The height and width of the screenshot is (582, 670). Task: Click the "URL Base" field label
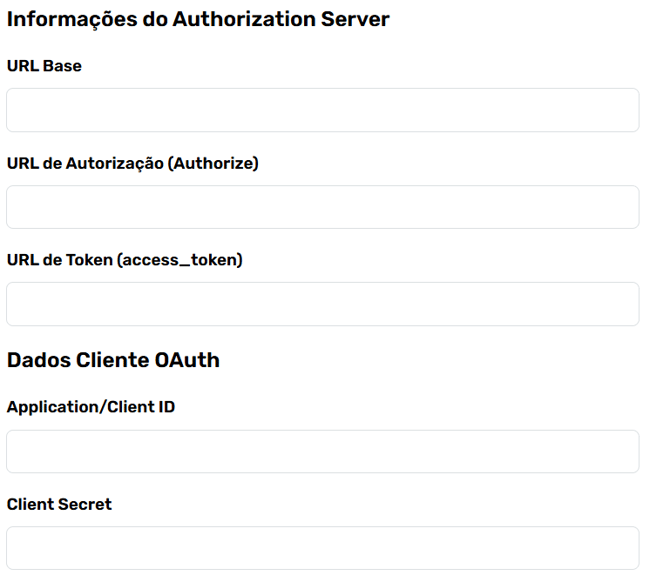click(44, 66)
